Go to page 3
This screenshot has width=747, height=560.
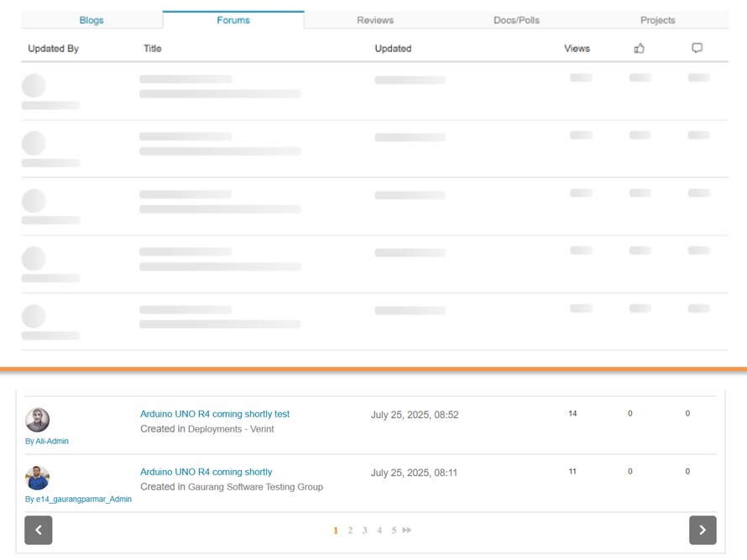(x=365, y=530)
